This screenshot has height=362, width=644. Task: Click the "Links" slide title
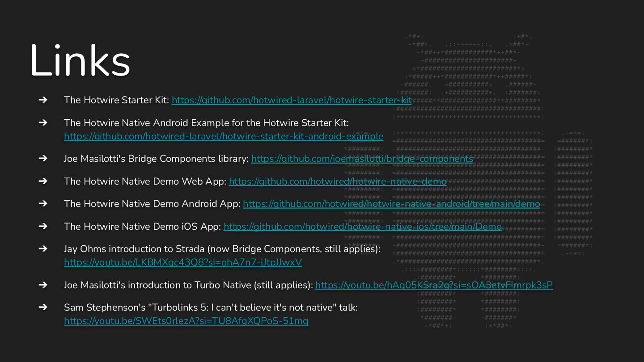click(x=80, y=61)
